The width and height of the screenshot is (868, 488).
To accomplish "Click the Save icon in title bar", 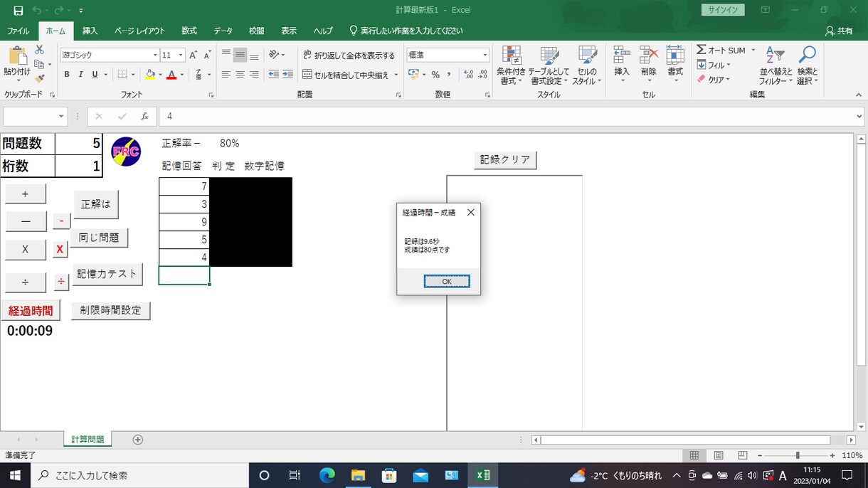I will (18, 11).
